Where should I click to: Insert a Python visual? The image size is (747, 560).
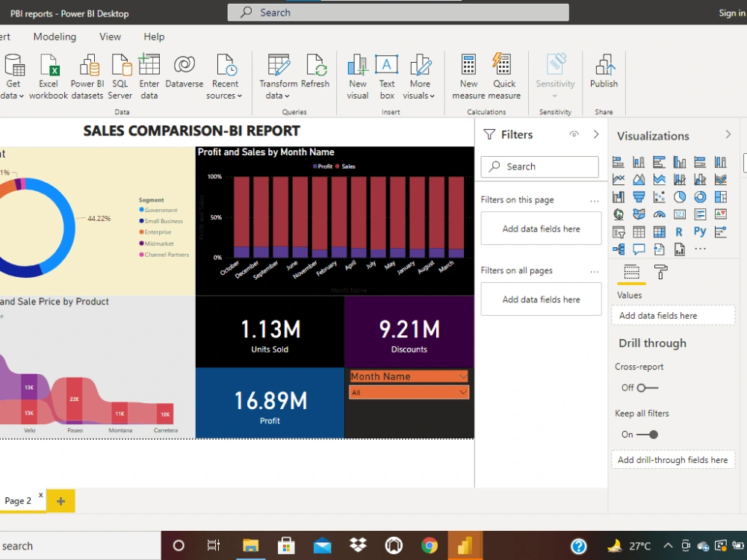[x=701, y=231]
